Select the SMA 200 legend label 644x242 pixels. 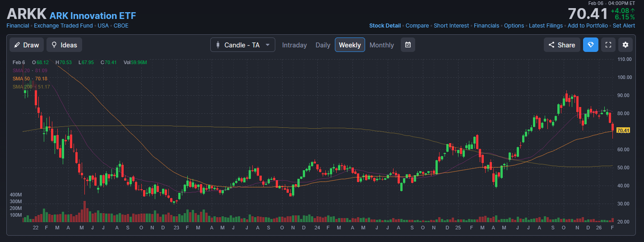pyautogui.click(x=31, y=87)
